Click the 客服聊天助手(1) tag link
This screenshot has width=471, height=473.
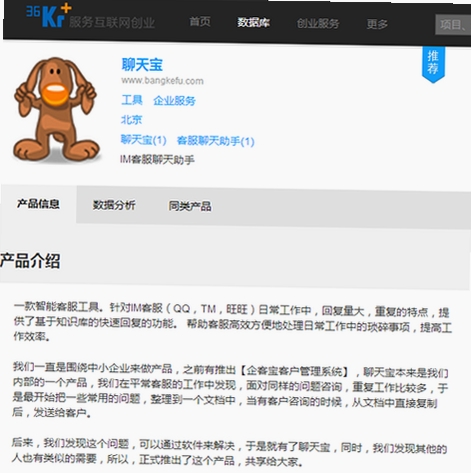pos(215,141)
